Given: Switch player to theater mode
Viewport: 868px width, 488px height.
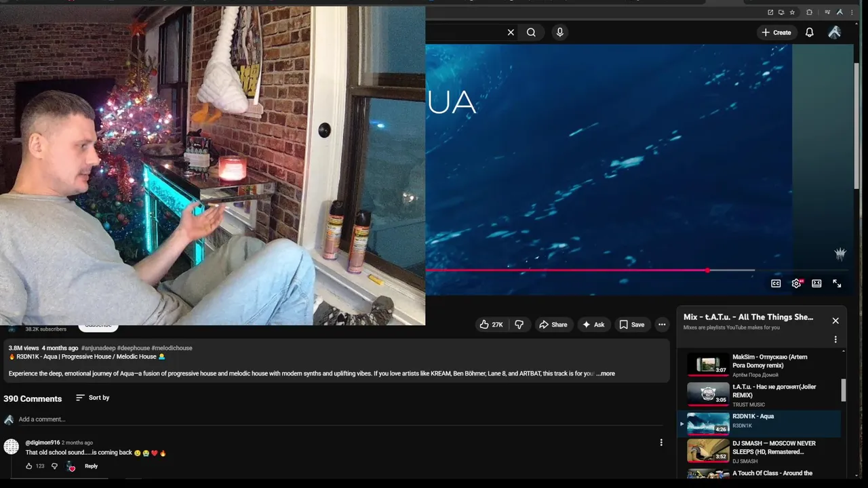Looking at the screenshot, I should (816, 283).
